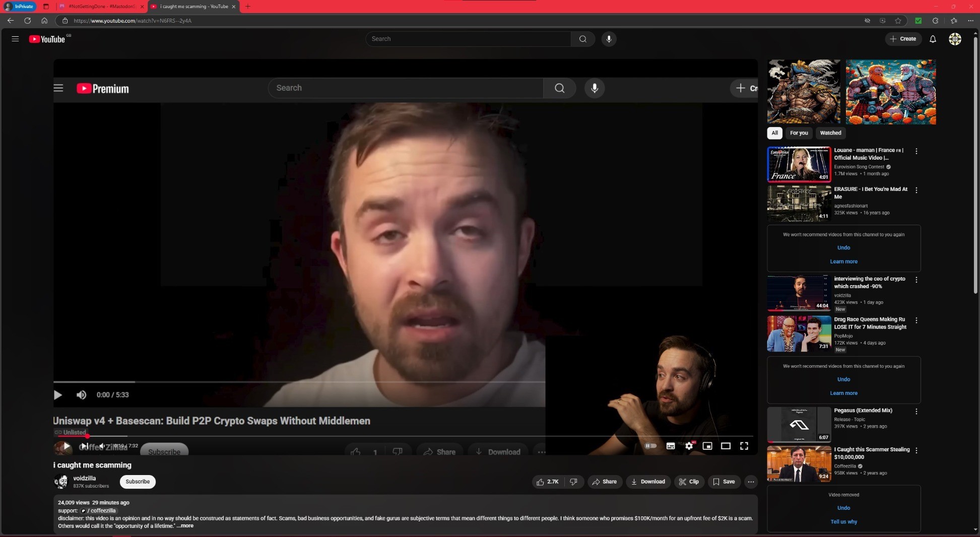Click Undo under the Video removed notice
980x537 pixels.
click(843, 508)
